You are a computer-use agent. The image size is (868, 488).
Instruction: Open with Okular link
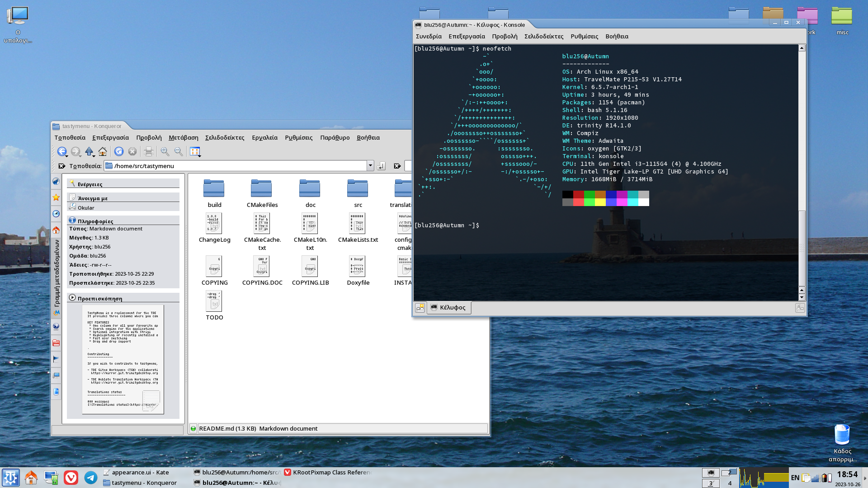(x=86, y=208)
